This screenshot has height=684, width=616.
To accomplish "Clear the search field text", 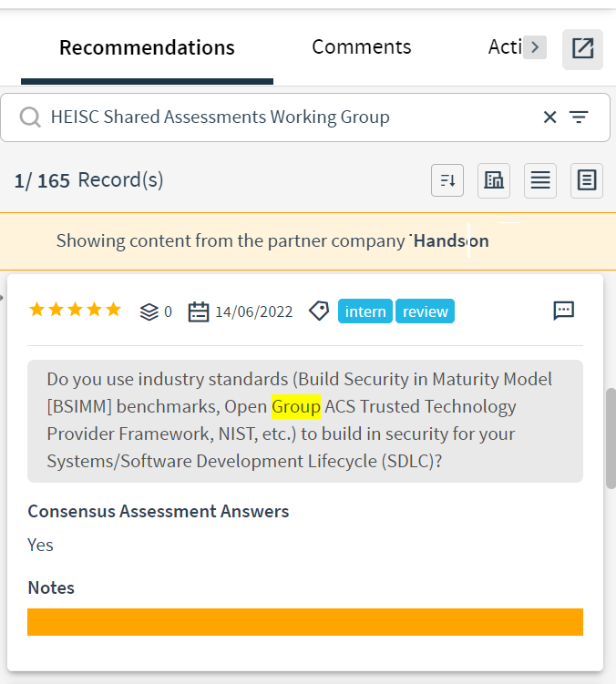I will [x=549, y=117].
